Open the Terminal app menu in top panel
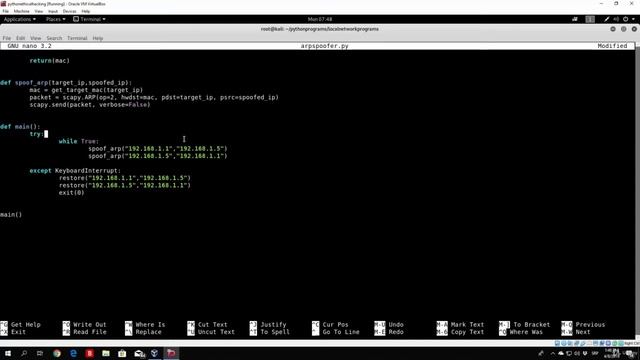Image resolution: width=640 pixels, height=360 pixels. tap(89, 19)
